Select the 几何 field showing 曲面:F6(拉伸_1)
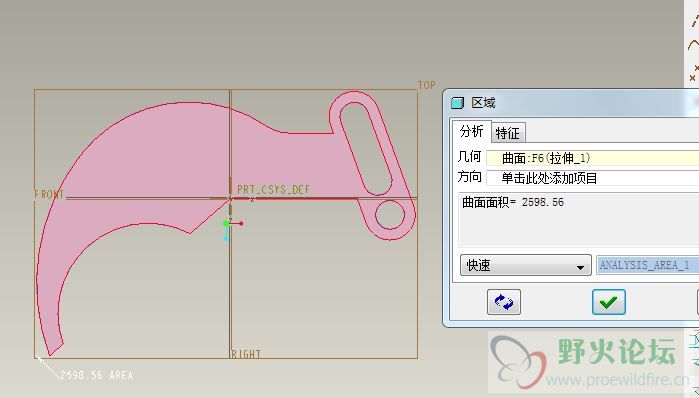699x398 pixels. [x=592, y=158]
